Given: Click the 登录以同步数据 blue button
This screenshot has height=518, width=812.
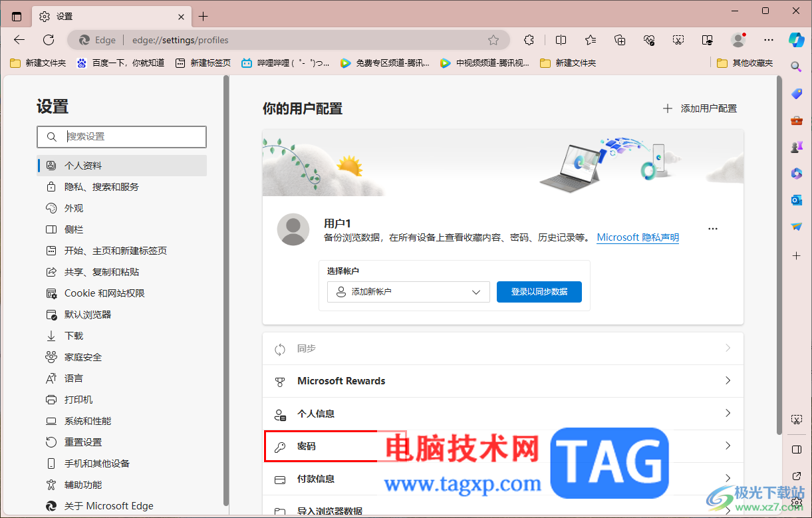Looking at the screenshot, I should point(539,291).
